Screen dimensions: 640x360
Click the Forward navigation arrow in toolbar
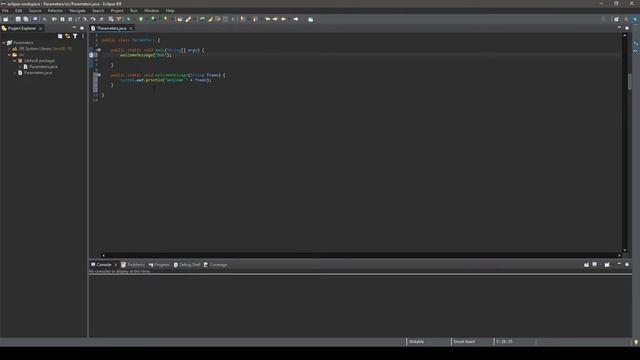point(296,19)
